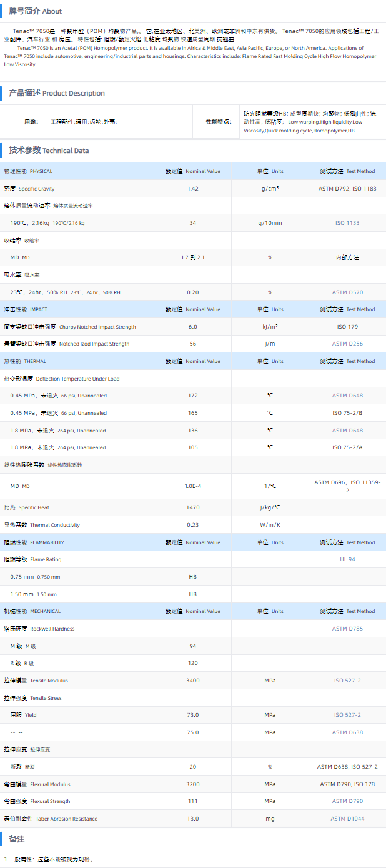Open ASTM D648 link in the 172 °C row
The height and width of the screenshot is (868, 386).
[x=347, y=396]
